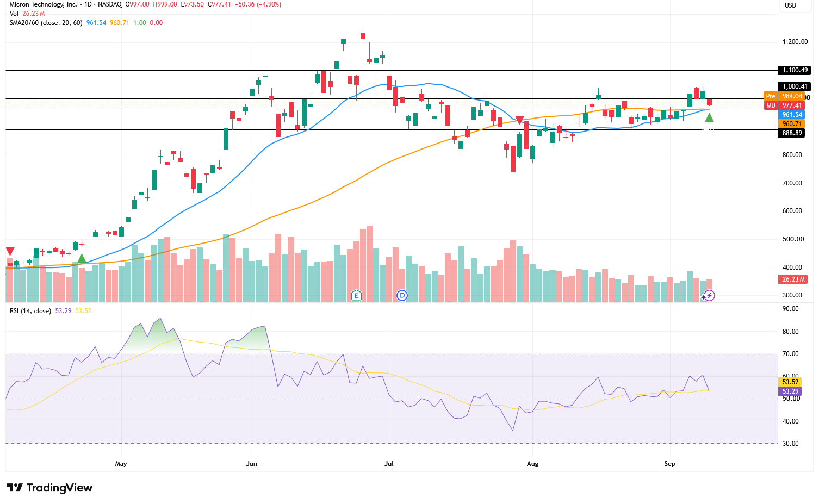Click the 800.00 price axis label
Screen dimensions: 819x504
point(792,155)
